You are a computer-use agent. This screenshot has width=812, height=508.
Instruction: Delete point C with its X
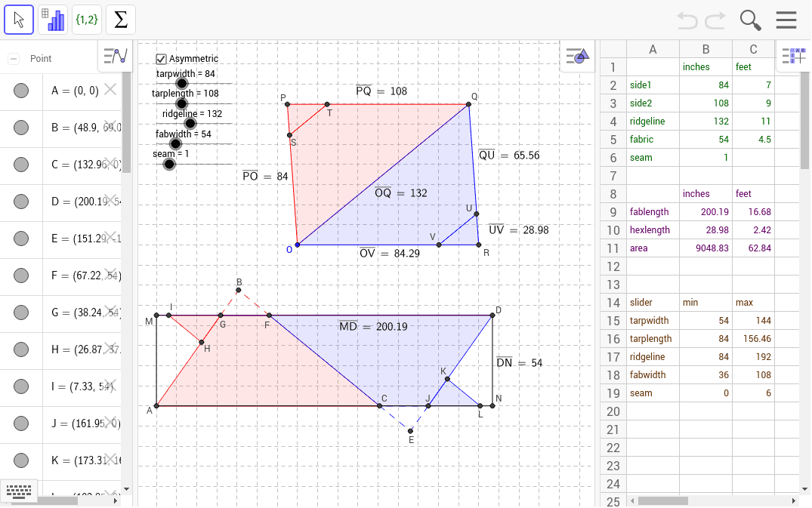110,164
